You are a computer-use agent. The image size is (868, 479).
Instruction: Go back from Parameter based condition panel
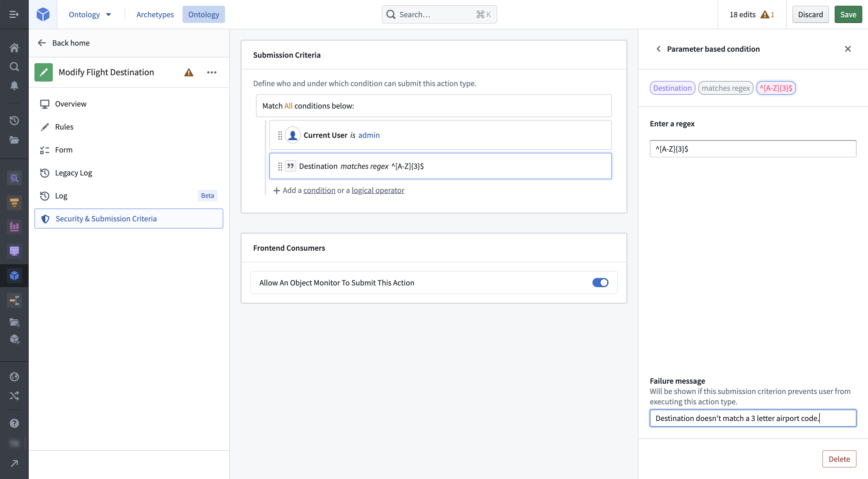tap(658, 49)
